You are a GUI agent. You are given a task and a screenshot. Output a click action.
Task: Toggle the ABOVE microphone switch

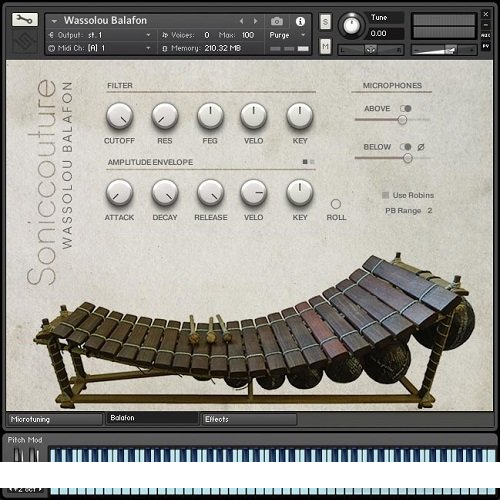pos(406,108)
